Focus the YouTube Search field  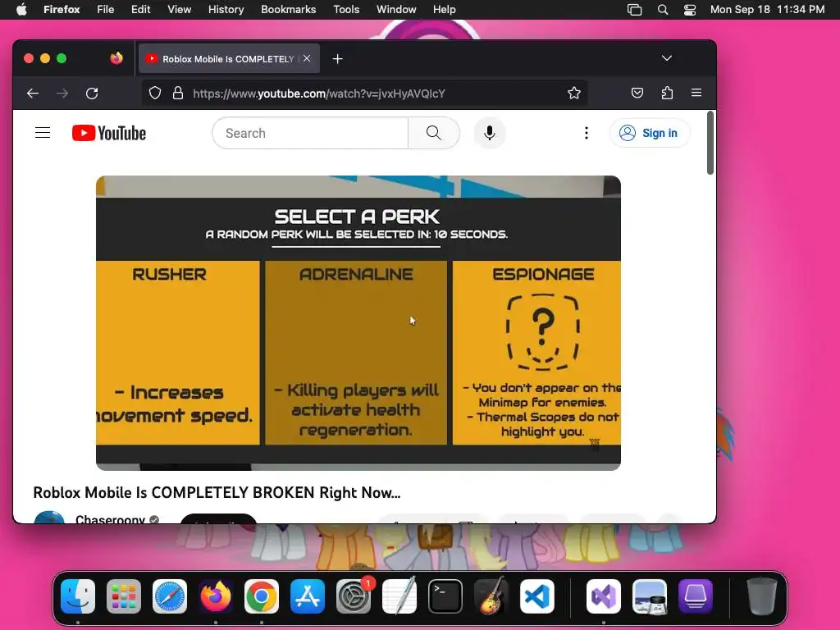click(x=310, y=133)
